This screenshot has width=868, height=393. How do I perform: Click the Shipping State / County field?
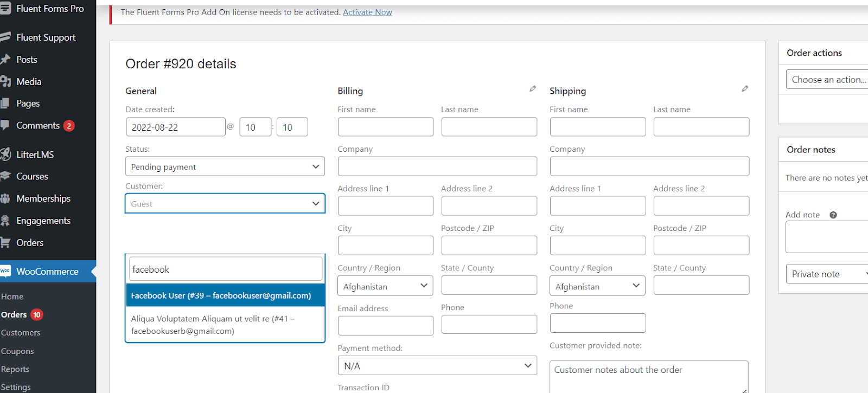coord(701,285)
